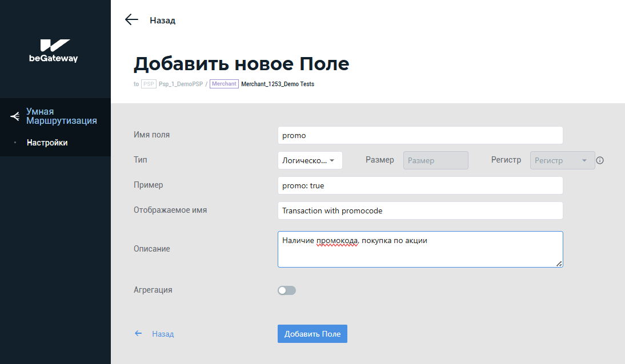625x364 pixels.
Task: Open the Тип dropdown
Action: pos(310,160)
